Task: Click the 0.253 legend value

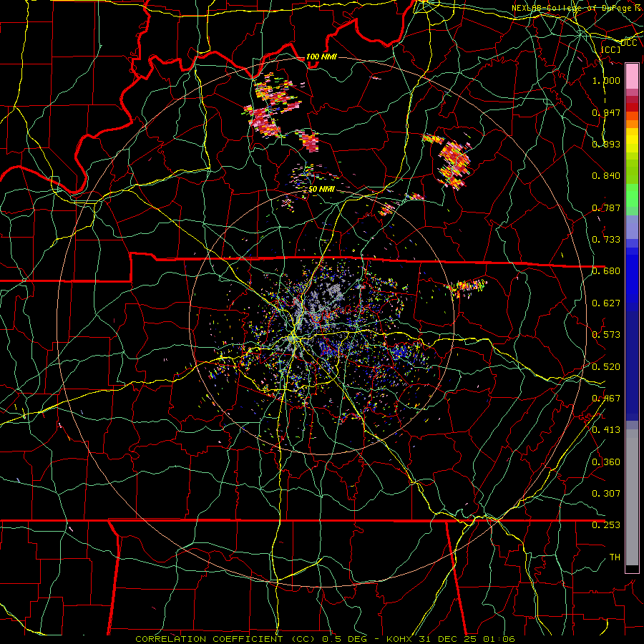Action: tap(606, 525)
